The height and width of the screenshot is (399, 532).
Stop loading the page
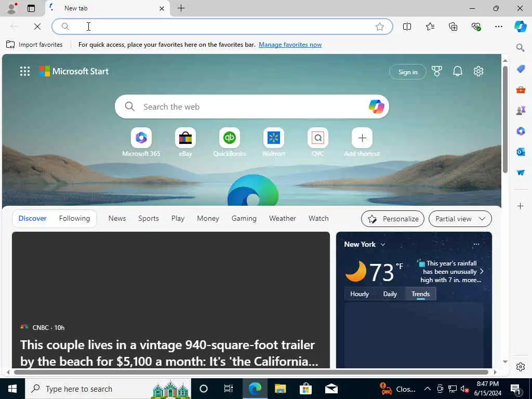pos(37,26)
